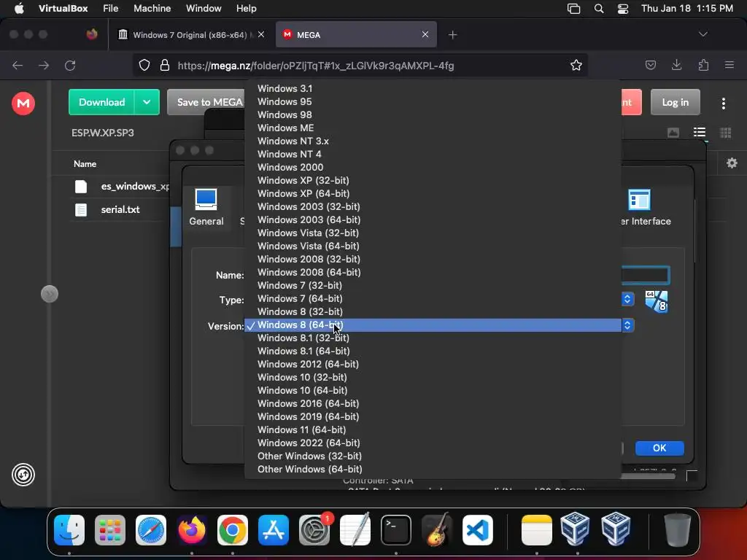Viewport: 747px width, 560px height.
Task: Open the Trash in the Dock
Action: 677,530
